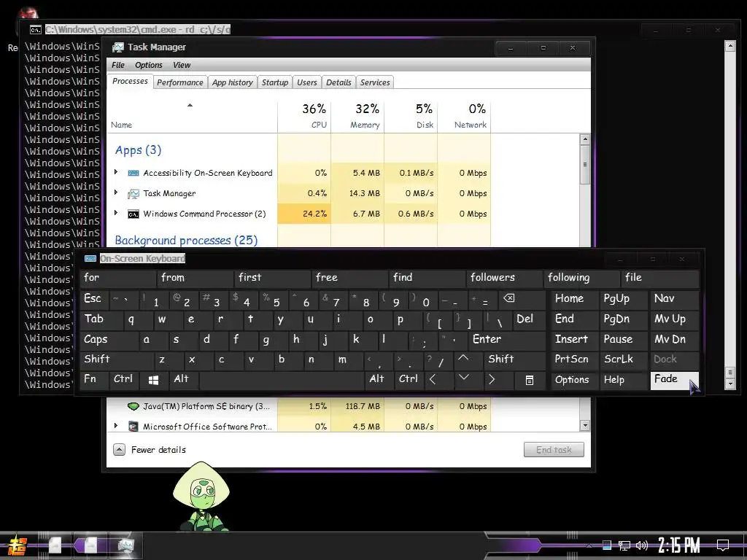Toggle the left Shift key
Viewport: 747px width, 560px height.
117,359
